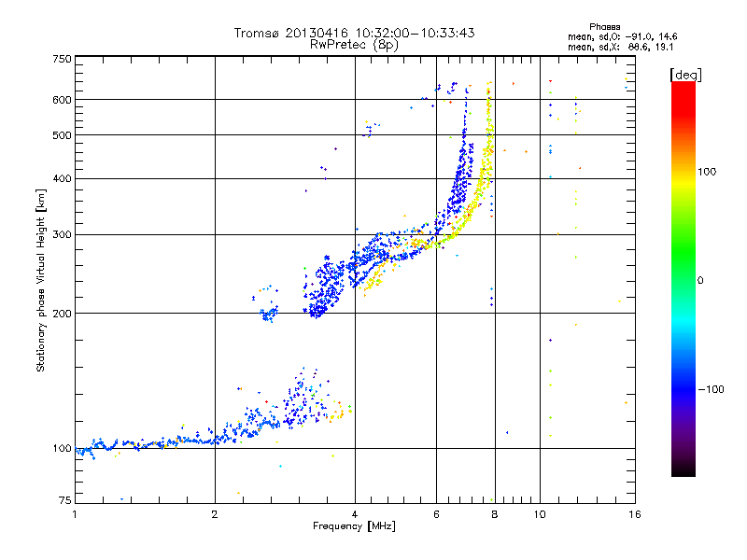
Task: Click the blue echo cluster near 200 km height
Action: tap(269, 315)
